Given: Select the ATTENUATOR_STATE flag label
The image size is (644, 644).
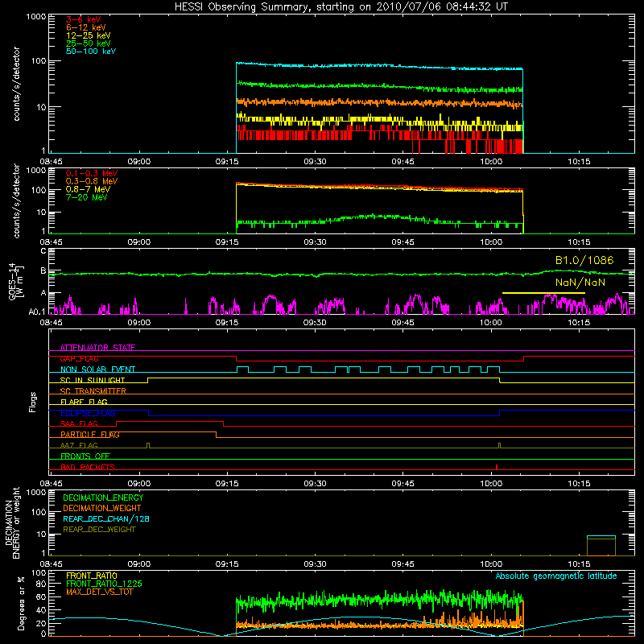Looking at the screenshot, I should click(97, 348).
